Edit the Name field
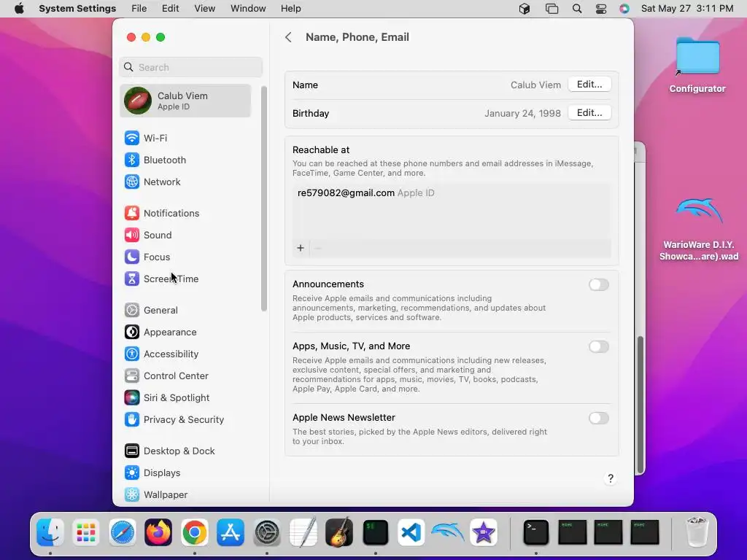 pyautogui.click(x=589, y=85)
